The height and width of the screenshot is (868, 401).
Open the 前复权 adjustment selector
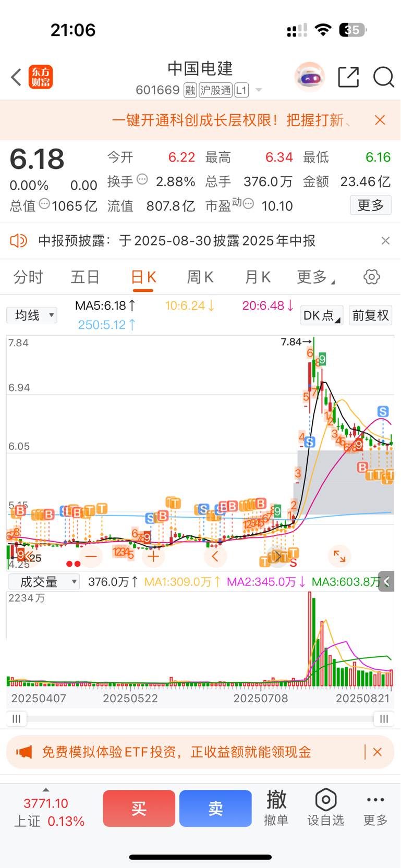pyautogui.click(x=371, y=315)
